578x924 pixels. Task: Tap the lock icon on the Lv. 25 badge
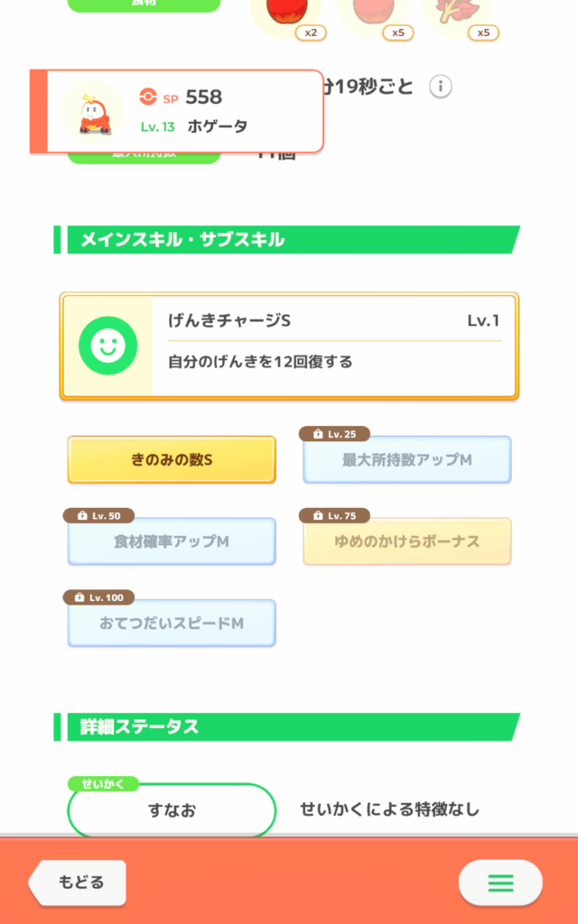click(317, 434)
